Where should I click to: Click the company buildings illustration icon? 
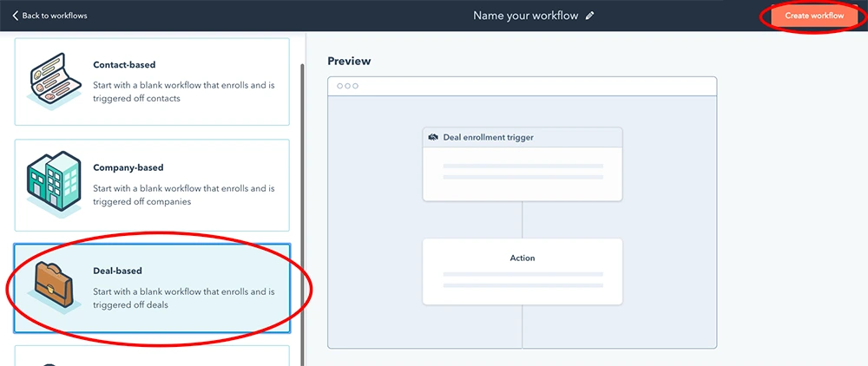click(54, 184)
